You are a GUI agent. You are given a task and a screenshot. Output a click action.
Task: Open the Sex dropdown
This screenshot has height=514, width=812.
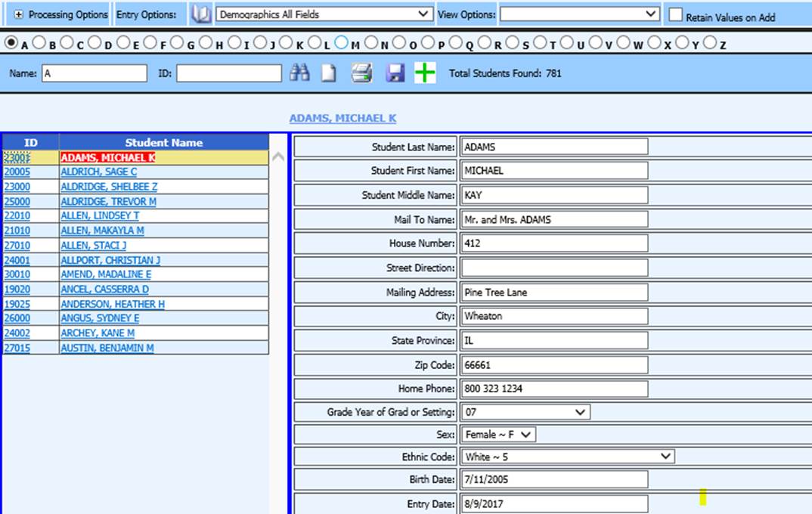click(x=497, y=435)
